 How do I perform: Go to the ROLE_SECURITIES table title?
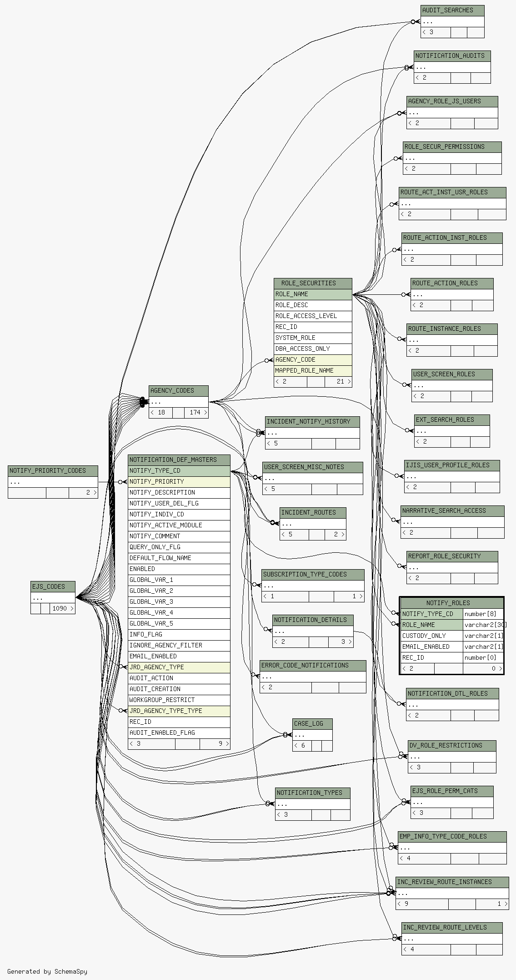(313, 283)
